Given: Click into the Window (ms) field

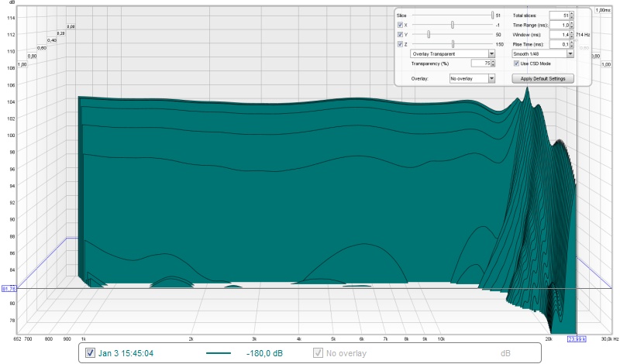Looking at the screenshot, I should point(559,35).
